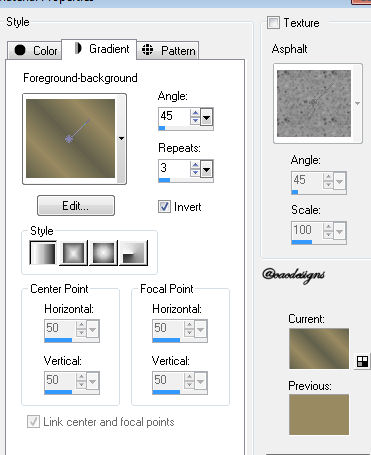Switch to the Pattern tab
Screen dimensions: 371x455
click(168, 51)
